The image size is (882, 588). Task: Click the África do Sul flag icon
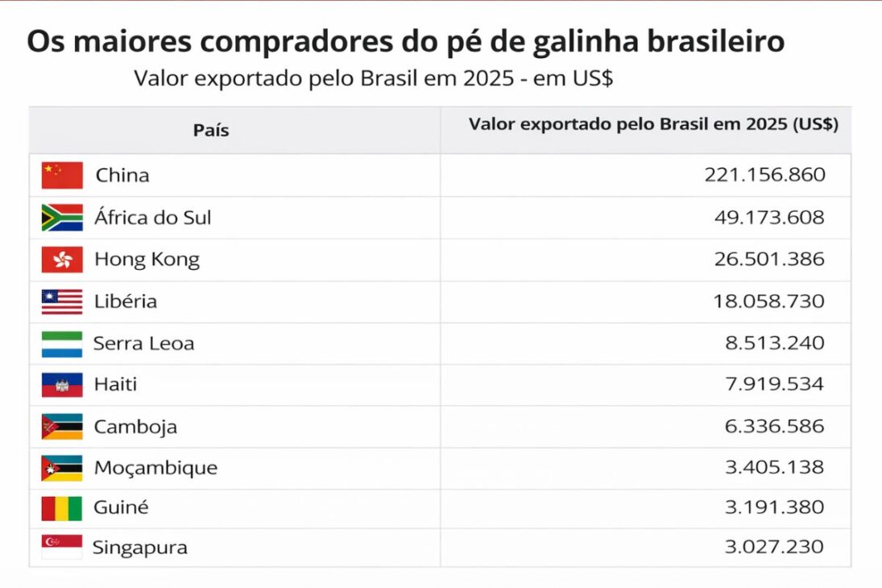62,217
